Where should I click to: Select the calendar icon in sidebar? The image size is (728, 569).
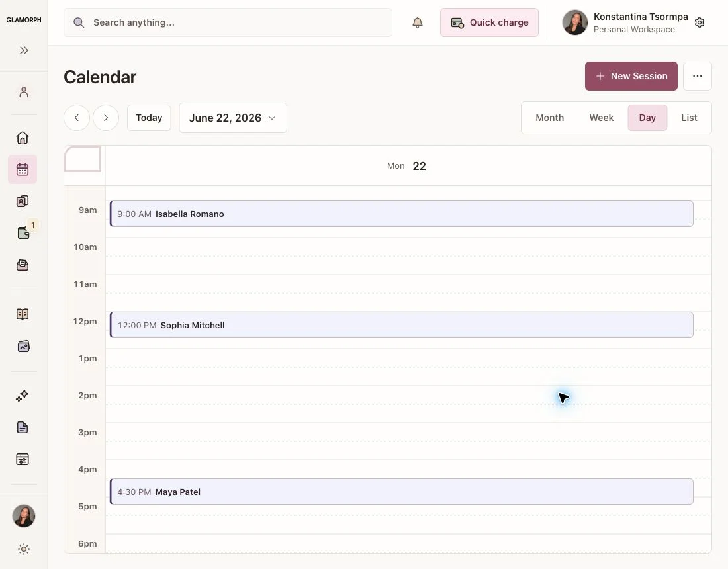click(23, 169)
